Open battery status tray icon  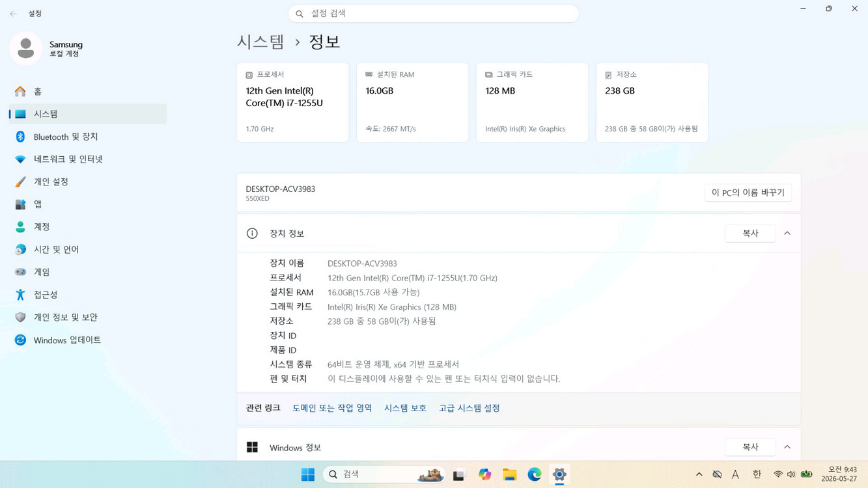[x=807, y=474]
